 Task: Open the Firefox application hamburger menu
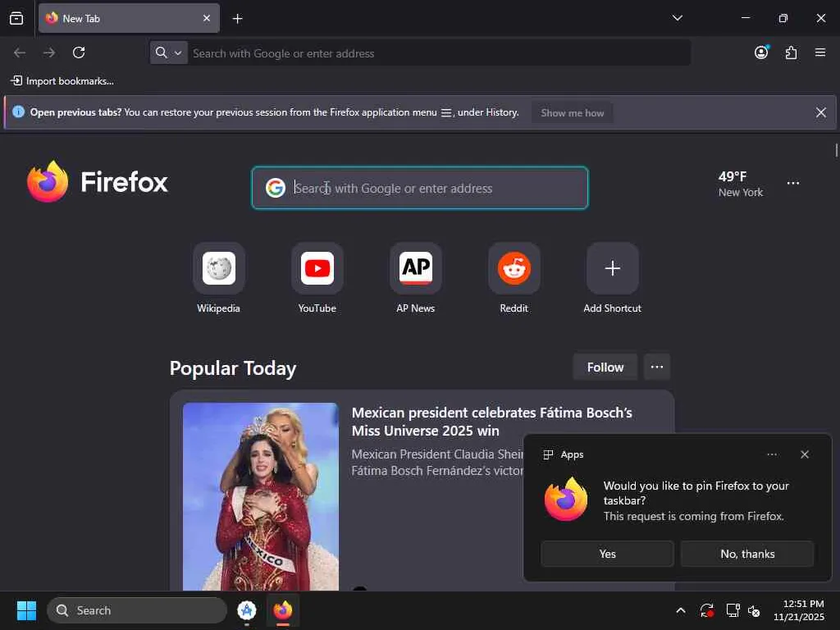(x=820, y=52)
